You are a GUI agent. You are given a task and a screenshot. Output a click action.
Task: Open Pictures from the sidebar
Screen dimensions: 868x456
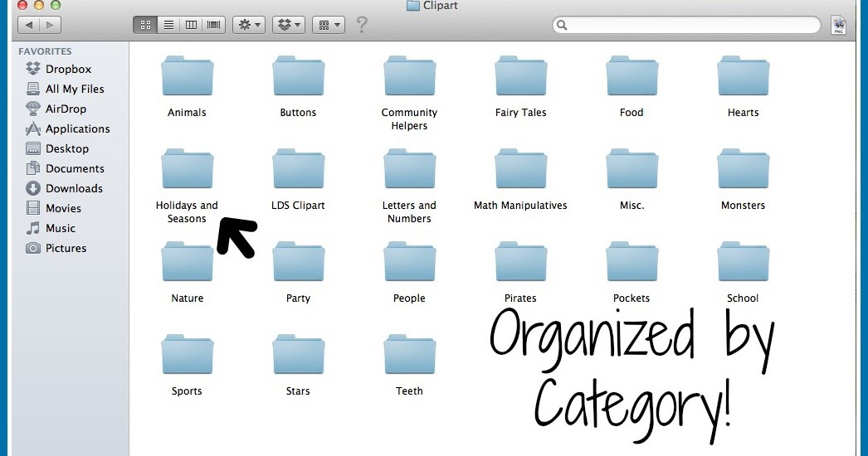point(56,248)
